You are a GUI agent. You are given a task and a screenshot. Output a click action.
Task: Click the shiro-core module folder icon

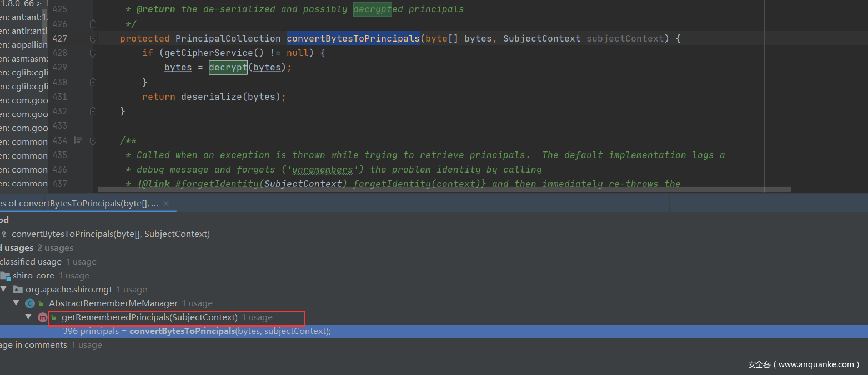tap(5, 276)
